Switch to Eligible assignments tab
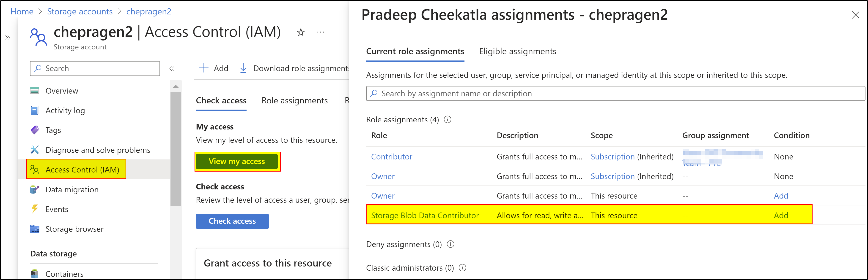Image resolution: width=868 pixels, height=280 pixels. [518, 51]
